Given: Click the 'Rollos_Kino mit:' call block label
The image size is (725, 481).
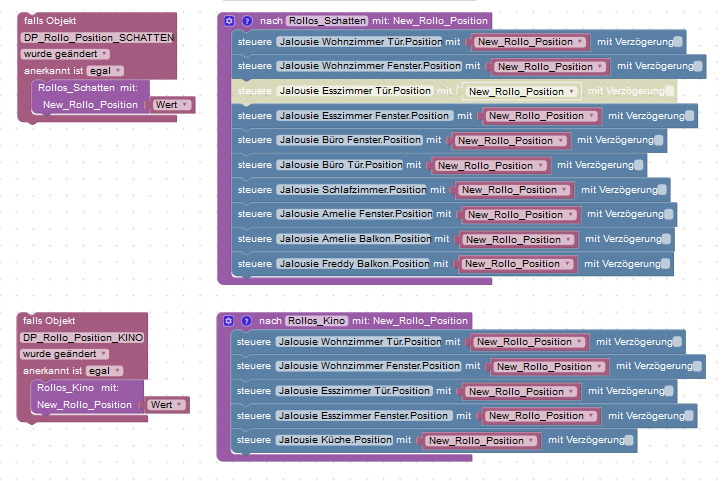Looking at the screenshot, I should pos(78,388).
